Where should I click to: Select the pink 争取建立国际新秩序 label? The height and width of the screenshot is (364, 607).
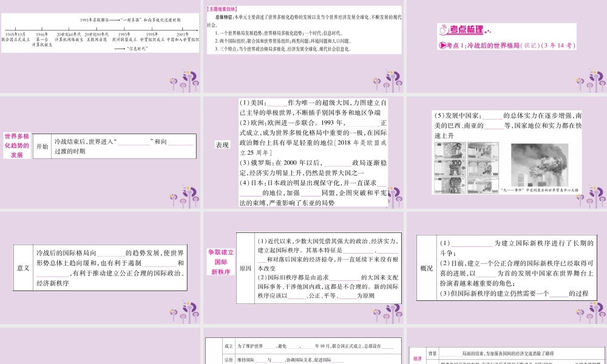click(221, 262)
